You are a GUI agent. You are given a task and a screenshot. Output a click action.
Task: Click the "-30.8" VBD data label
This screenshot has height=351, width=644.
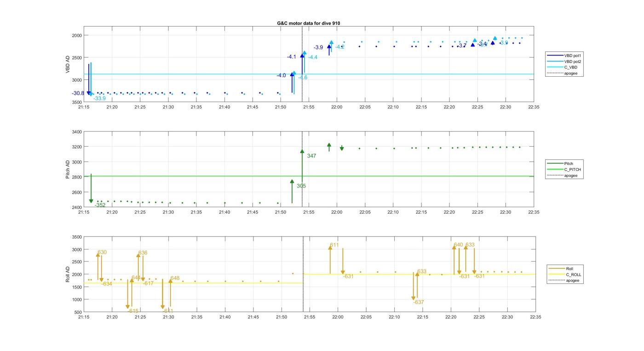pyautogui.click(x=78, y=93)
